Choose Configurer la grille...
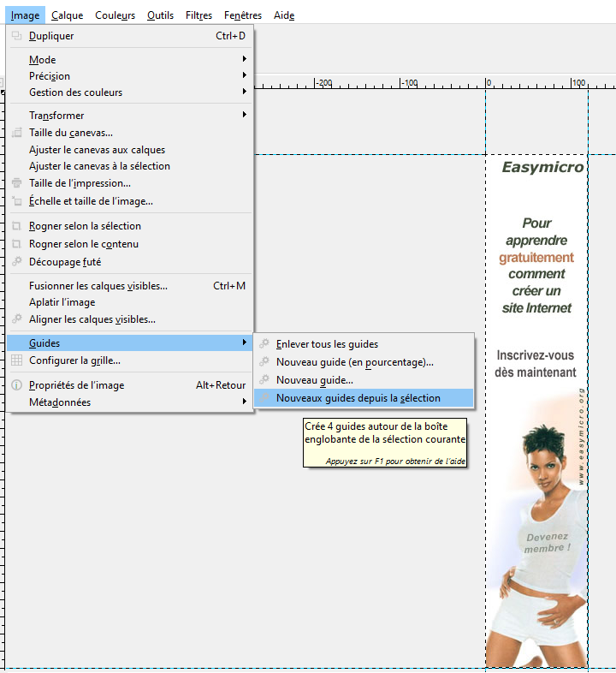Image resolution: width=616 pixels, height=673 pixels. [130, 360]
